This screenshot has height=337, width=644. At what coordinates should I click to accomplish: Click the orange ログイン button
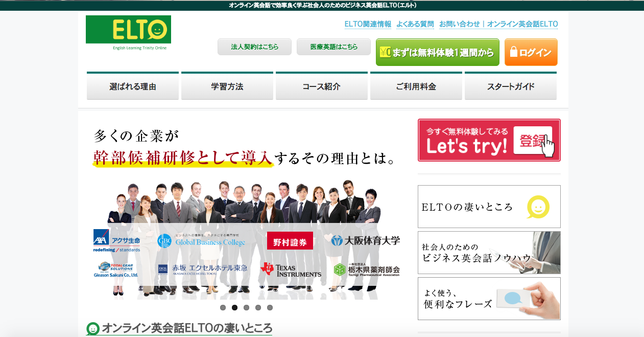pos(531,52)
